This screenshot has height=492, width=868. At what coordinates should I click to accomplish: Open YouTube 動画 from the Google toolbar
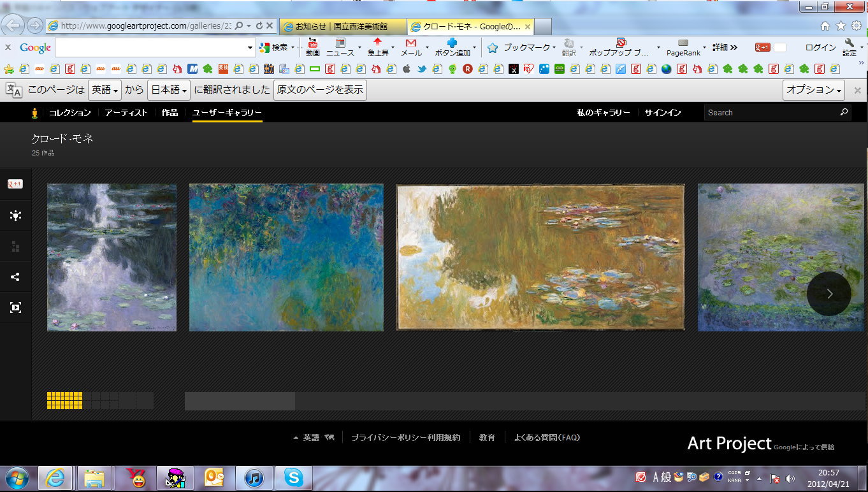(x=313, y=47)
